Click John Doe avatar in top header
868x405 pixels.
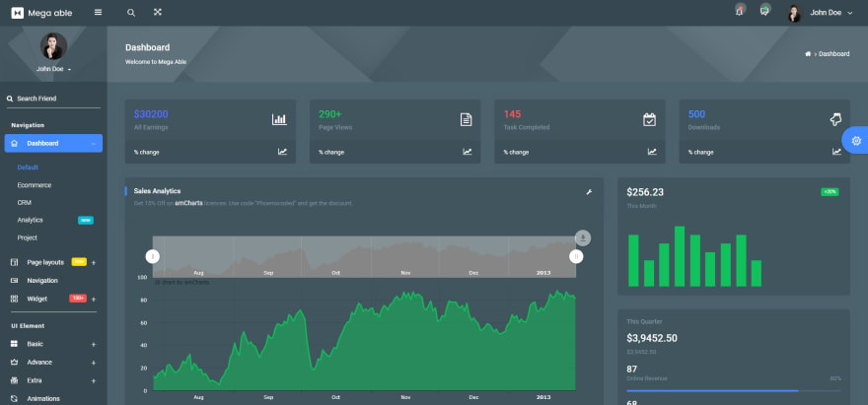[794, 13]
